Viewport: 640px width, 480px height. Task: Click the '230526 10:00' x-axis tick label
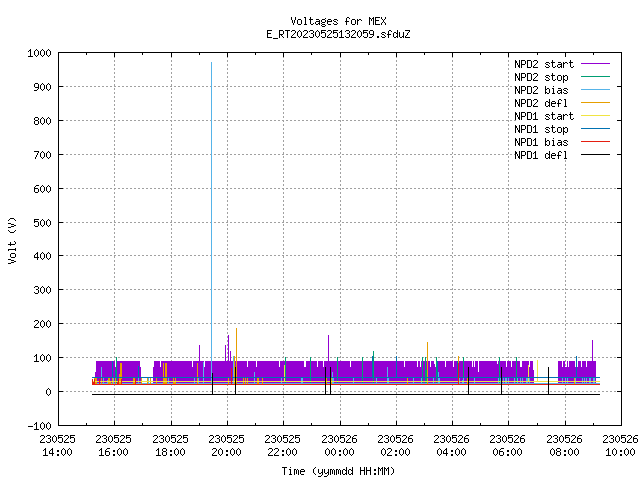click(620, 446)
